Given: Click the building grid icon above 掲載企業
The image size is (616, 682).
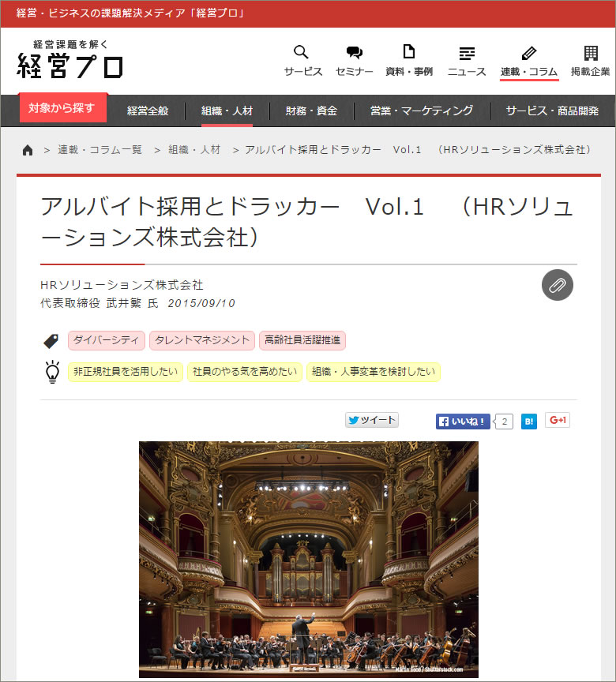Looking at the screenshot, I should click(x=591, y=53).
